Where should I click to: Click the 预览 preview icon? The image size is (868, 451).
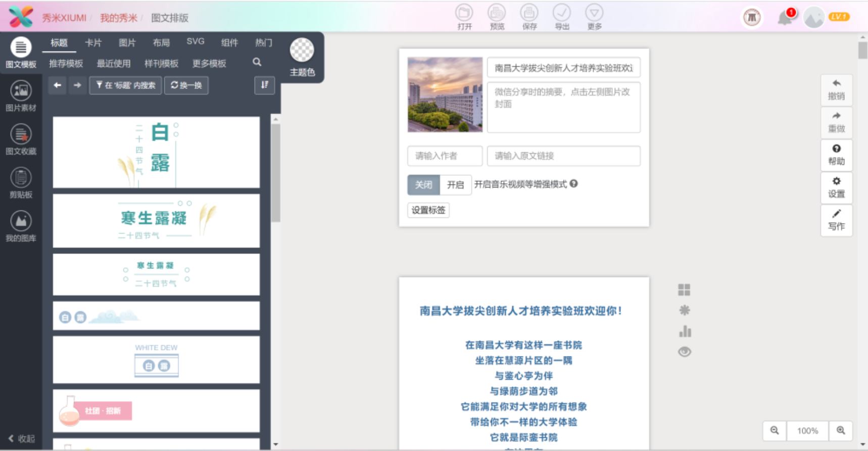click(497, 17)
